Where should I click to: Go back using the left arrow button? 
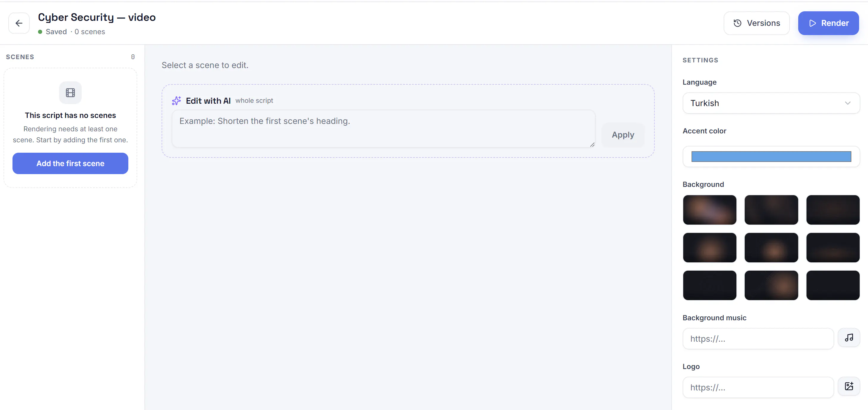tap(19, 23)
